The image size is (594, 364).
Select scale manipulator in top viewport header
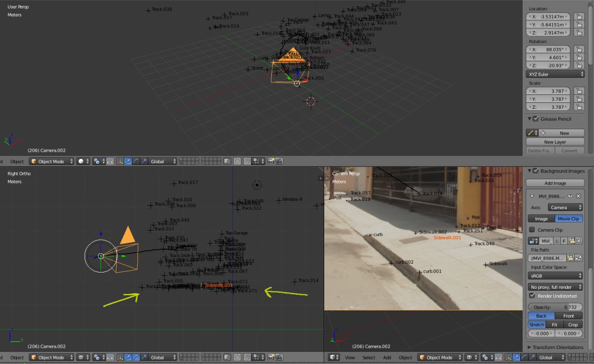144,161
